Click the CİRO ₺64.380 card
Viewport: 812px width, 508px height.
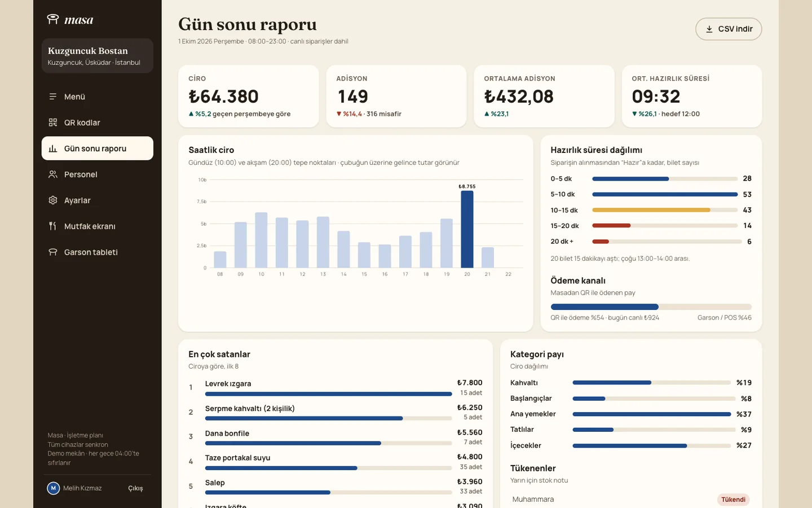[249, 96]
